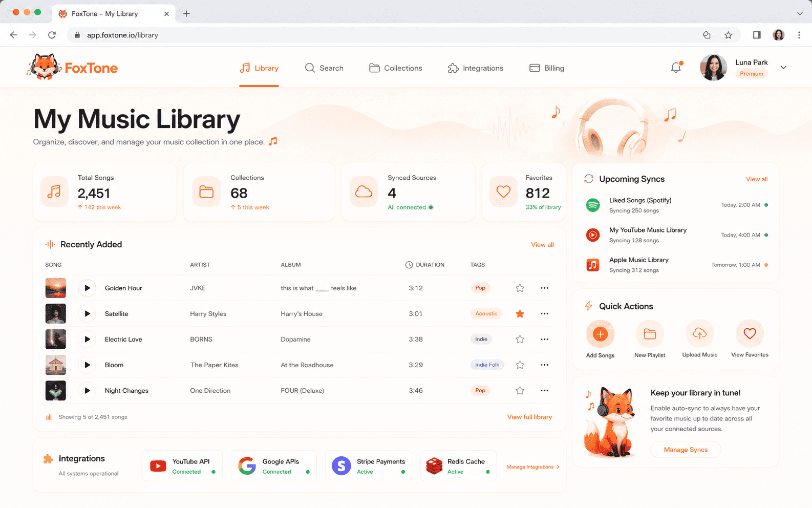
Task: Expand browser tab list chevron
Action: click(800, 14)
